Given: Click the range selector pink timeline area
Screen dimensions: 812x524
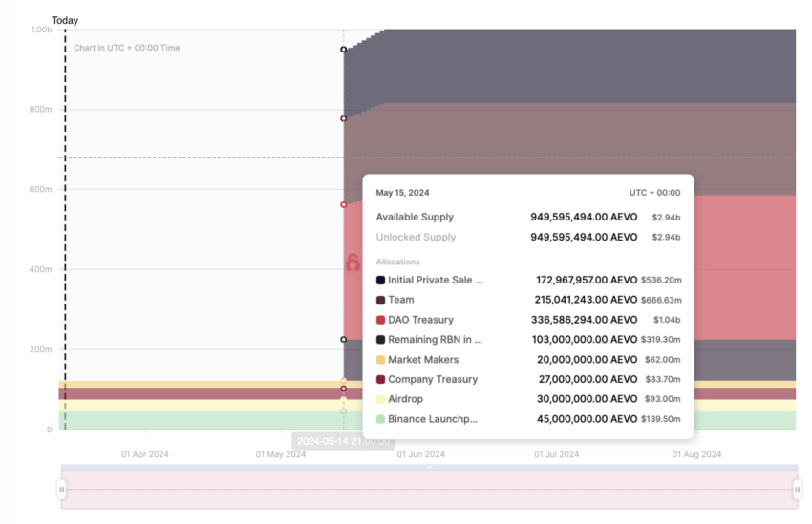Looking at the screenshot, I should tap(429, 490).
